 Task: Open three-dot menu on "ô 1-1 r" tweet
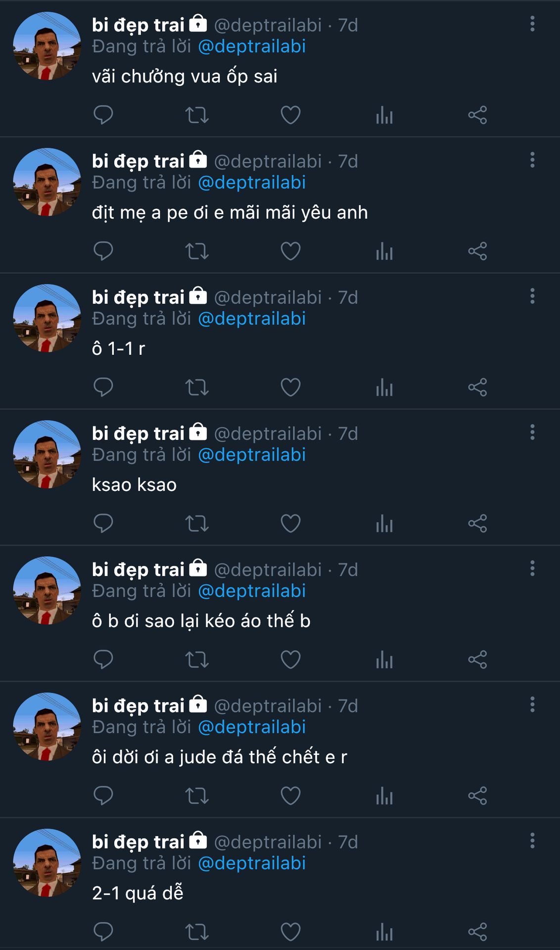click(x=532, y=296)
